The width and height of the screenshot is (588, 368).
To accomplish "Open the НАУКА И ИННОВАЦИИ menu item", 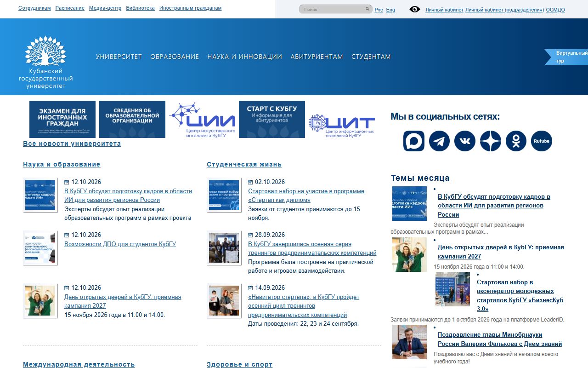I will pos(245,57).
